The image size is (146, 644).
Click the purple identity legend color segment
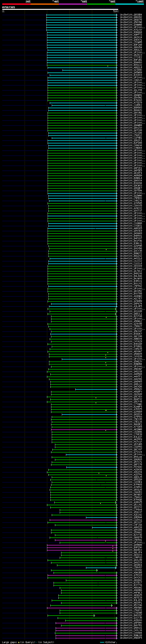(x=73, y=4)
